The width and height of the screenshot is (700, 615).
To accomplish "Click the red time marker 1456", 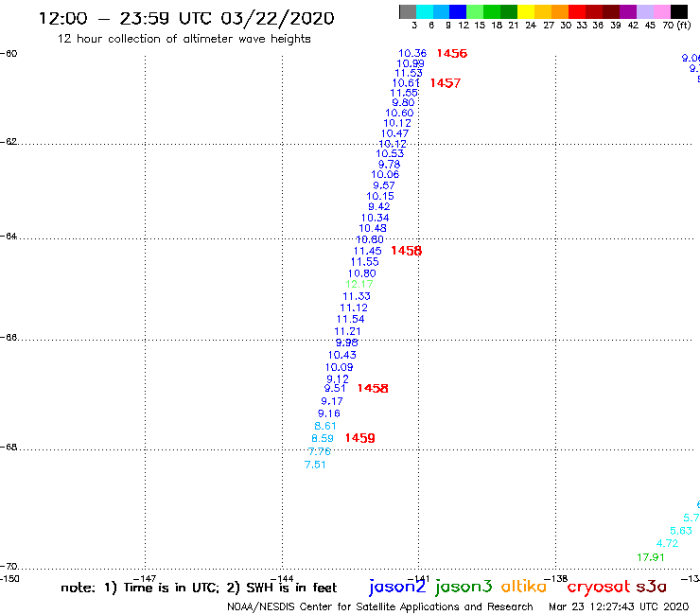I will tap(452, 53).
